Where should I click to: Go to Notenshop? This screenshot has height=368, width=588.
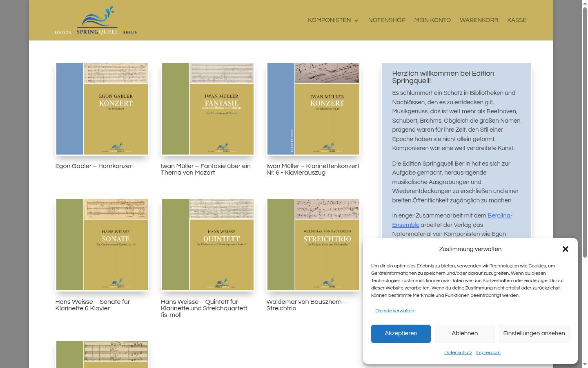tap(387, 20)
